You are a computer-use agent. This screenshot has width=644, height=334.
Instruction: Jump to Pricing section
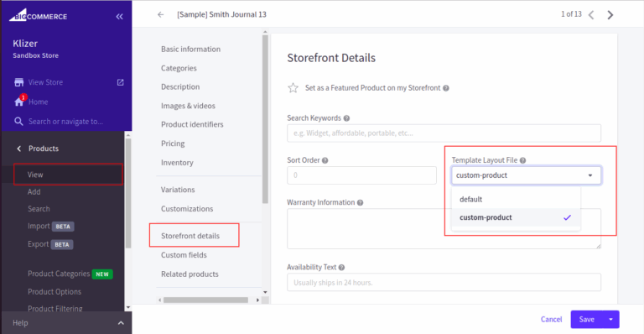point(173,144)
